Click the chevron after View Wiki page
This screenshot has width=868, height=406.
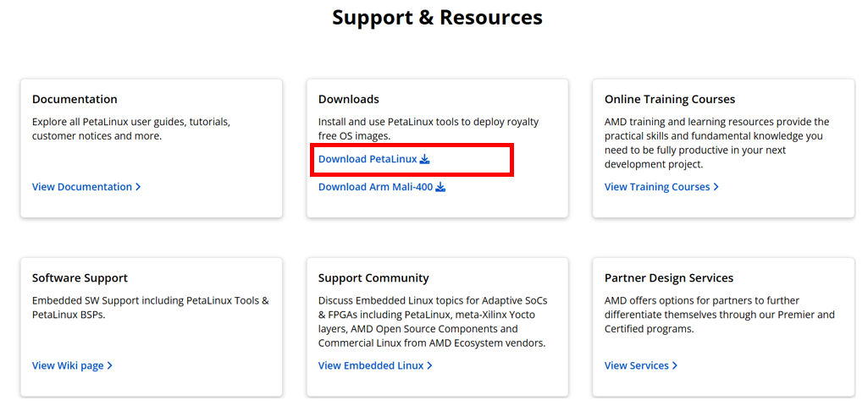[109, 365]
